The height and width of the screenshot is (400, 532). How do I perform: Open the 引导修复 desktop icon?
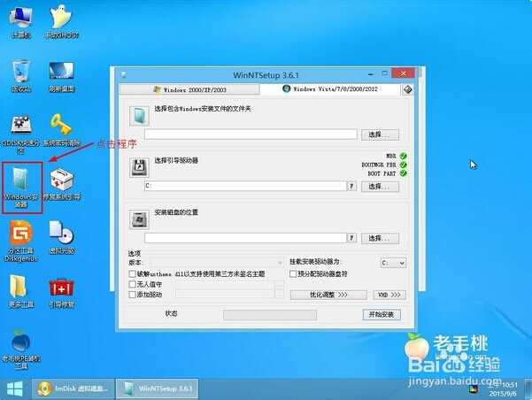click(x=60, y=292)
